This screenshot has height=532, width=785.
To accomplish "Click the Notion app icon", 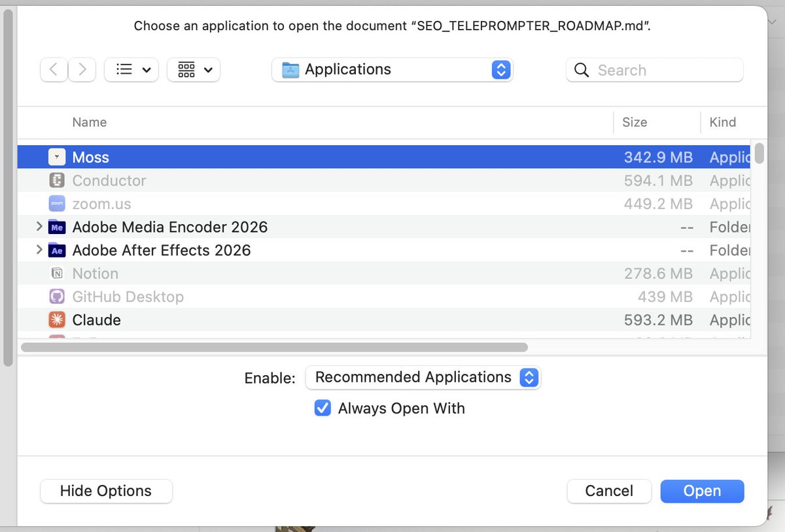I will pos(57,274).
